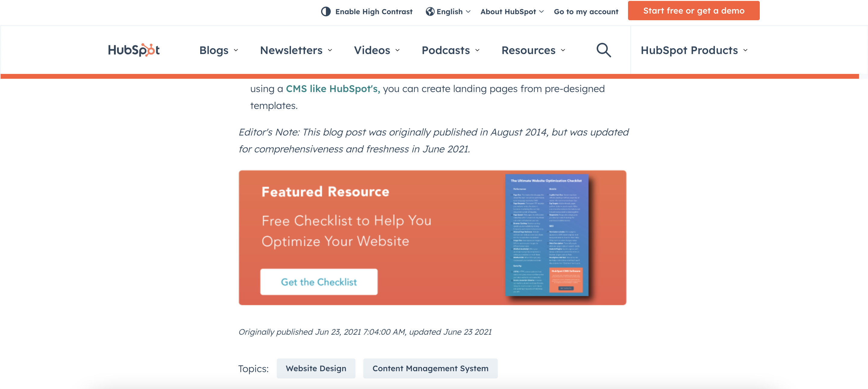Expand the Podcasts chevron

[x=478, y=50]
